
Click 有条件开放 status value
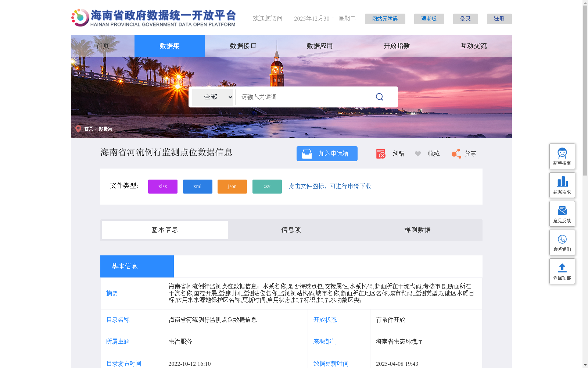[x=391, y=320]
